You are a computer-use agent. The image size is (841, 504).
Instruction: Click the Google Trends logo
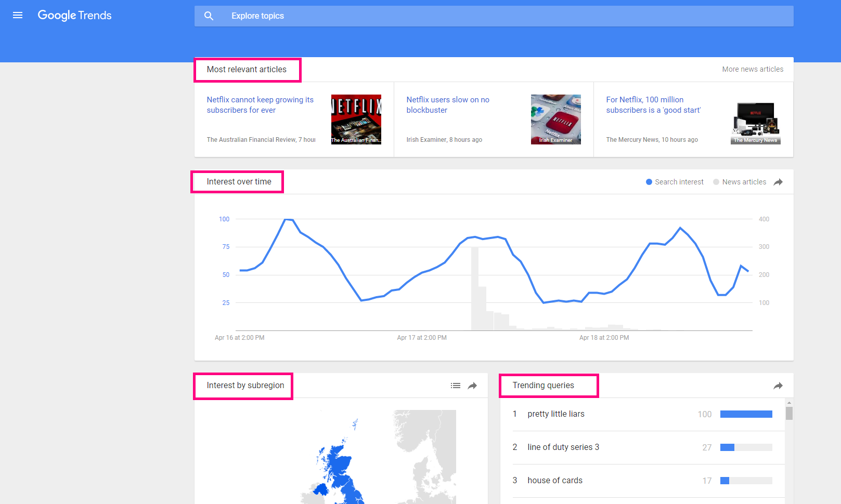[74, 16]
